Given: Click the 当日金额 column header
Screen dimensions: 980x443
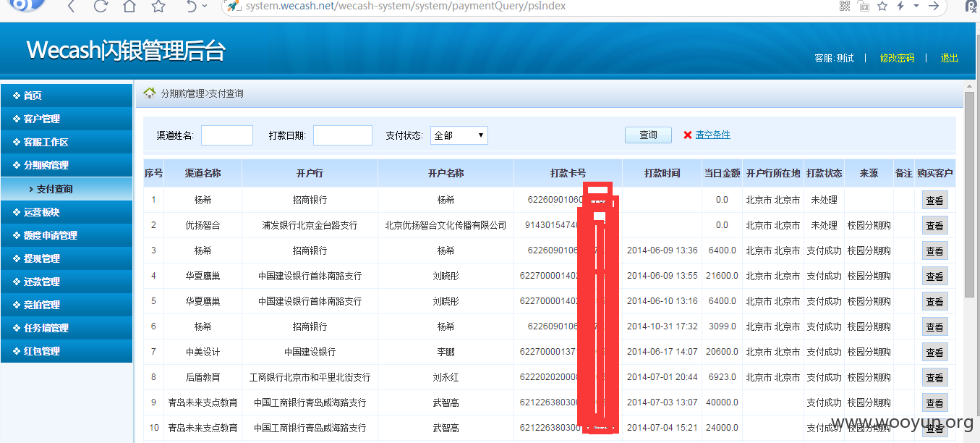Looking at the screenshot, I should [x=722, y=173].
